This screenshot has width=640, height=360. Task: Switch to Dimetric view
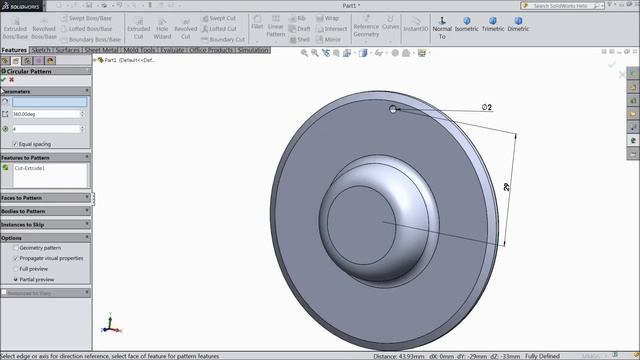pos(518,24)
